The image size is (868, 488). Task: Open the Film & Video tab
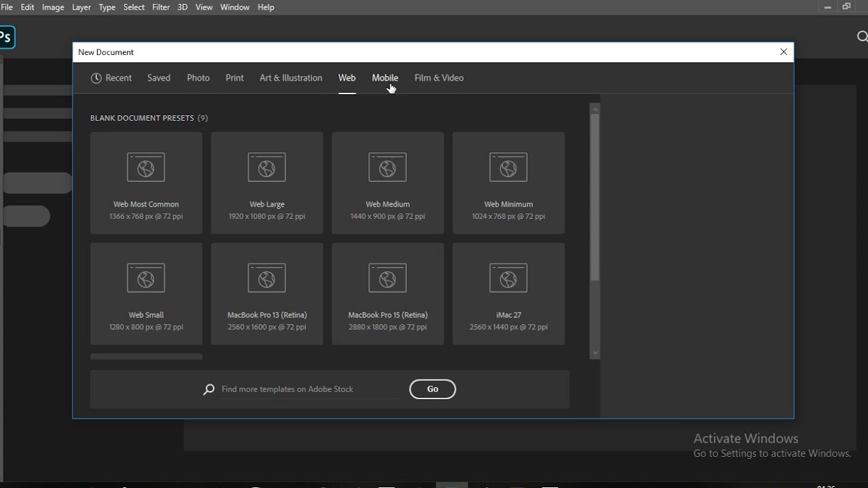tap(439, 78)
